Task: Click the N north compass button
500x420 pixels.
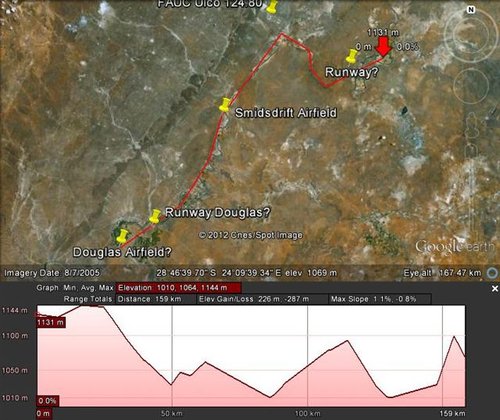Action: [x=471, y=10]
